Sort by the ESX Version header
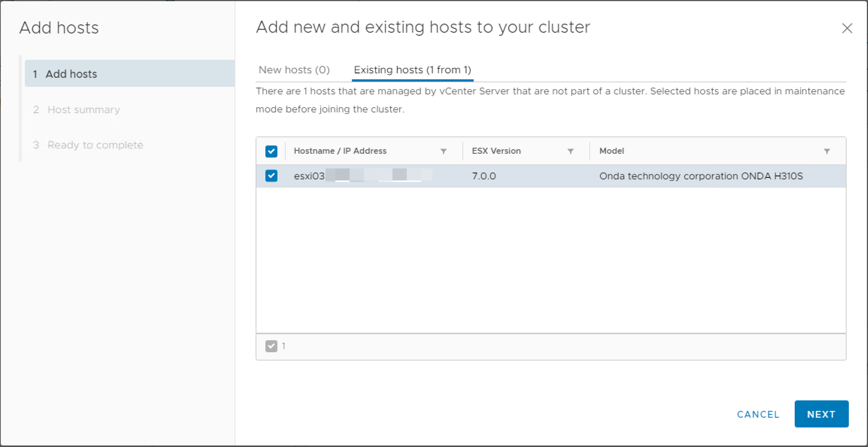Screen dimensions: 868x447 coord(496,151)
